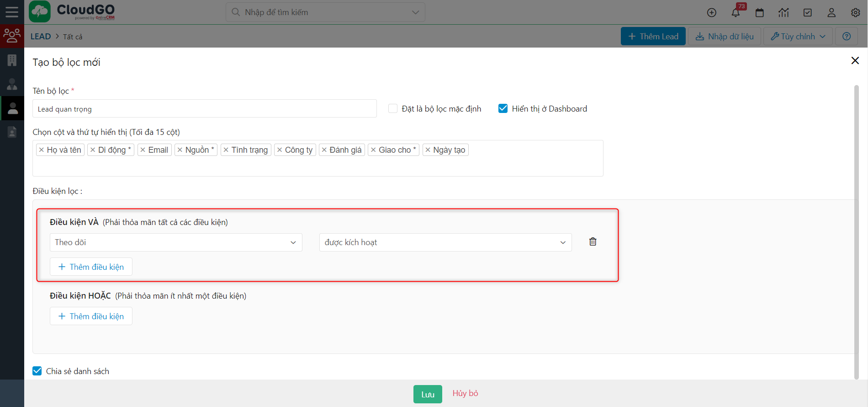
Task: Add condition under Điều kiện HOẶC
Action: click(91, 316)
